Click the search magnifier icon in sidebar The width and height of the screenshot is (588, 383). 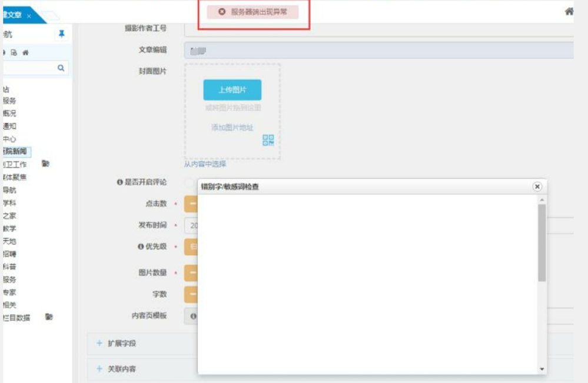[x=61, y=68]
